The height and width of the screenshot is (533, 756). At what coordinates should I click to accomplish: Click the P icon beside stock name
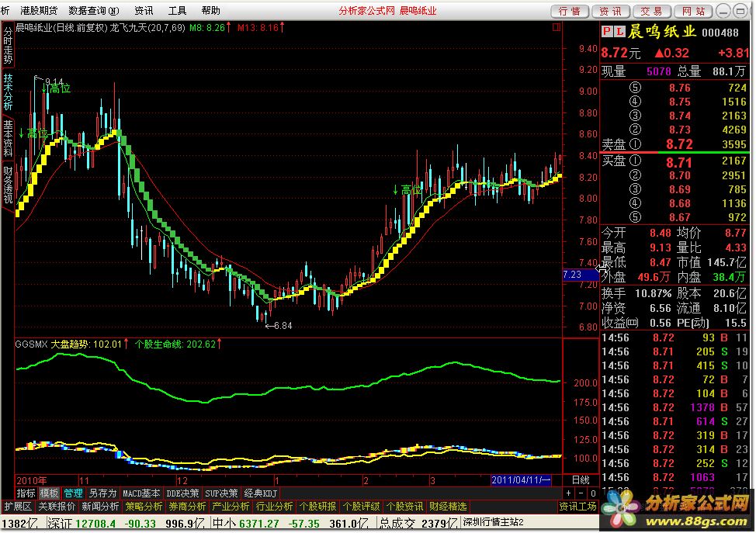pos(607,32)
